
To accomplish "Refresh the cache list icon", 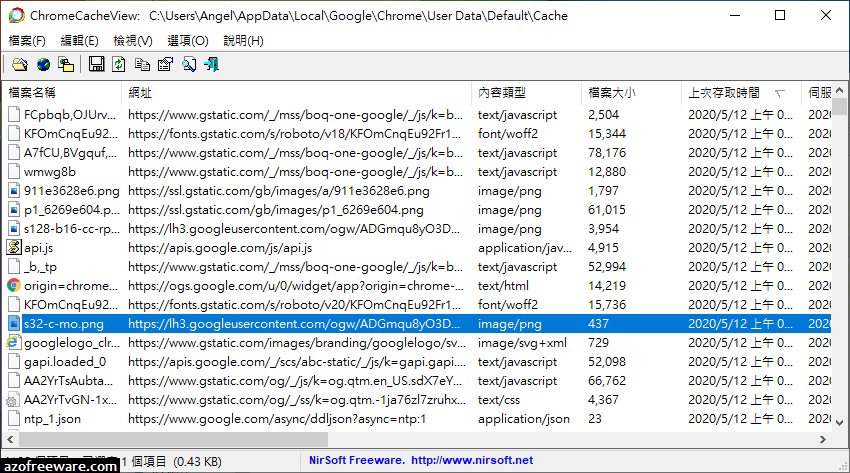I will point(119,64).
